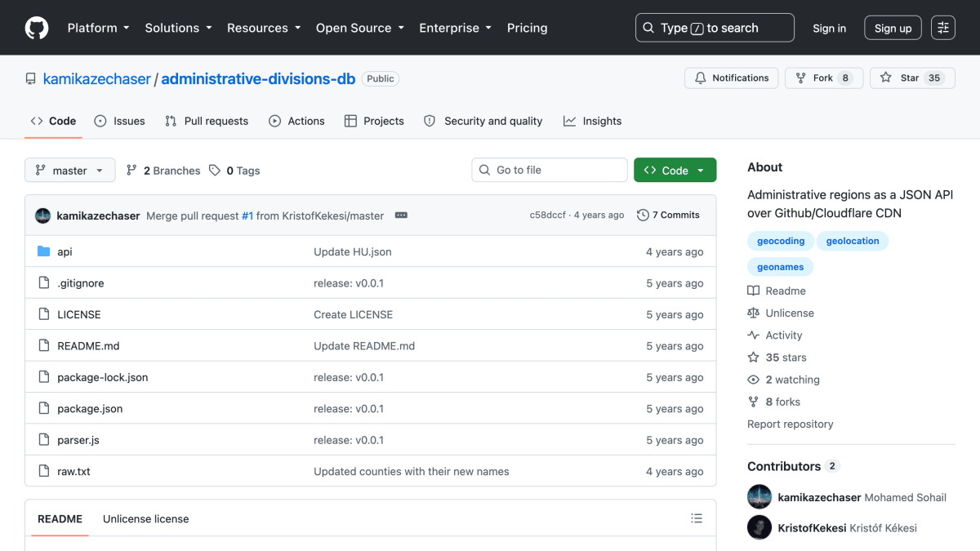The height and width of the screenshot is (551, 980).
Task: Open the Pricing page
Action: click(x=527, y=28)
